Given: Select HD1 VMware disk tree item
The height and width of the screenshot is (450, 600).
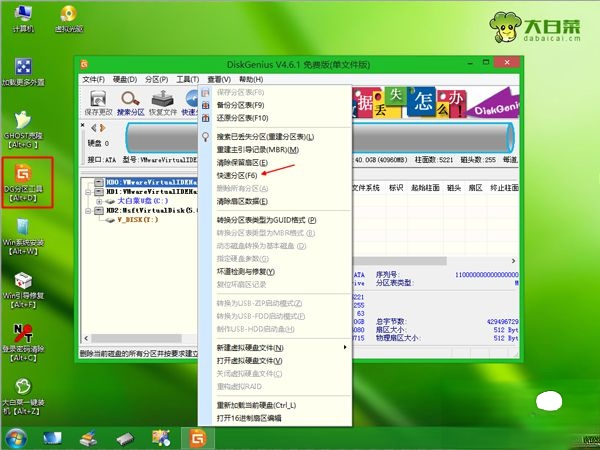Looking at the screenshot, I should pos(152,191).
